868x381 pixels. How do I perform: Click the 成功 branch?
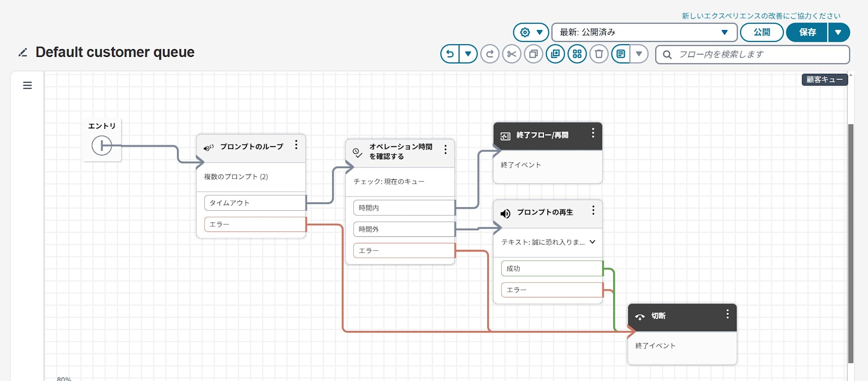[552, 268]
